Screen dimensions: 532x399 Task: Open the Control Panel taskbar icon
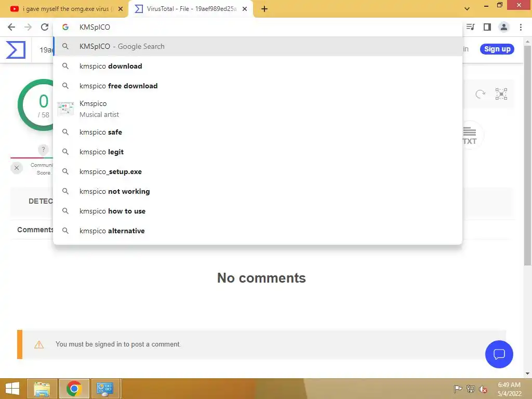point(105,389)
